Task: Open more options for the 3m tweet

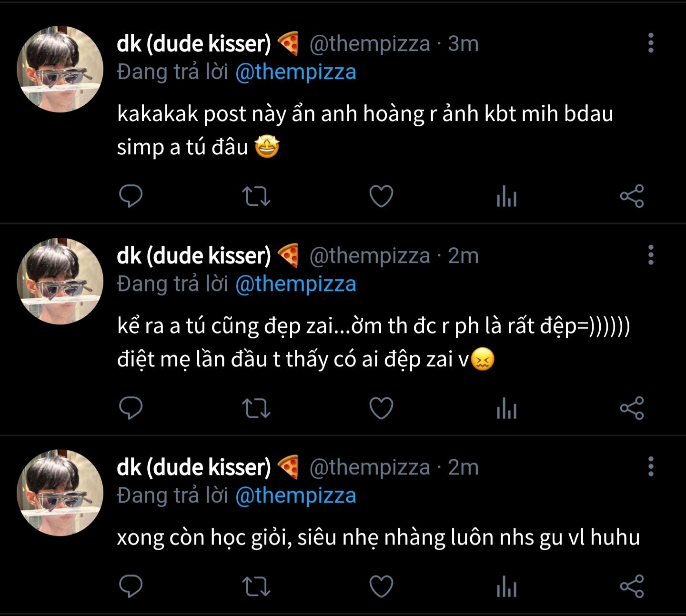Action: (651, 43)
